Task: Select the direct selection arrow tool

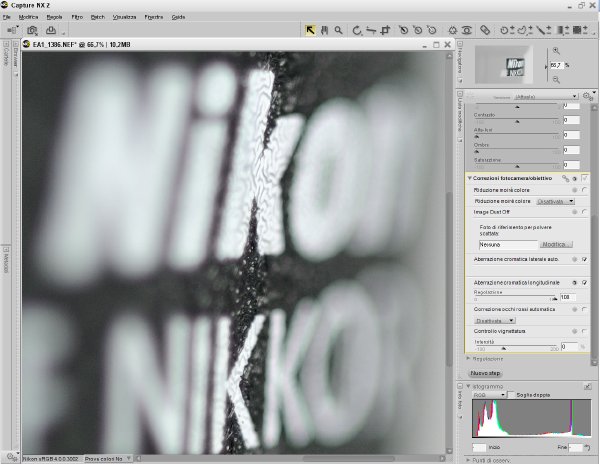Action: click(x=310, y=30)
